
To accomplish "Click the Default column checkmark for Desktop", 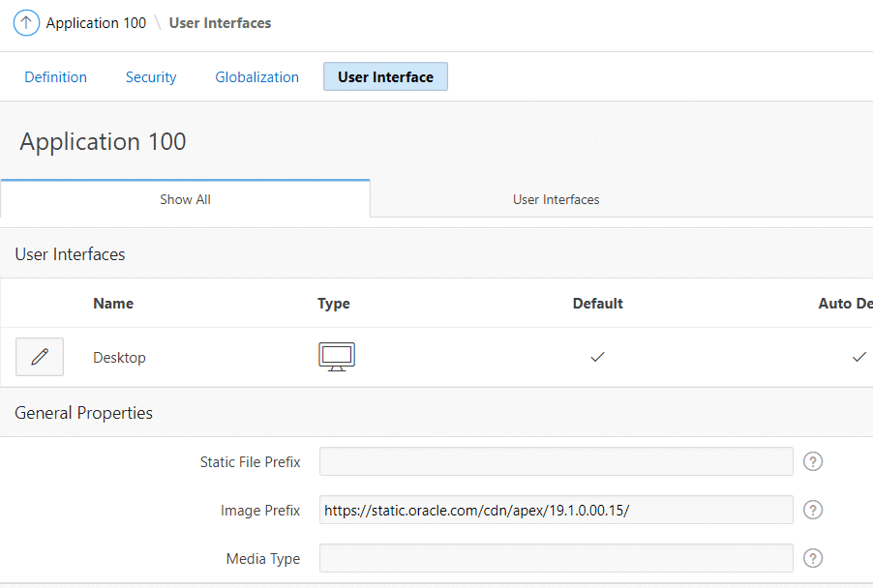I will point(597,357).
